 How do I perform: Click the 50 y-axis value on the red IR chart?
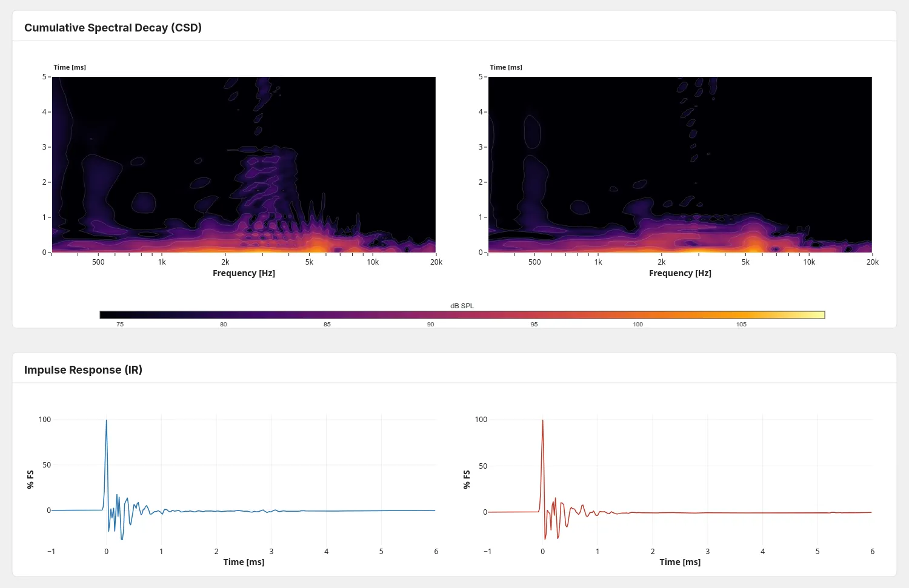pyautogui.click(x=483, y=466)
